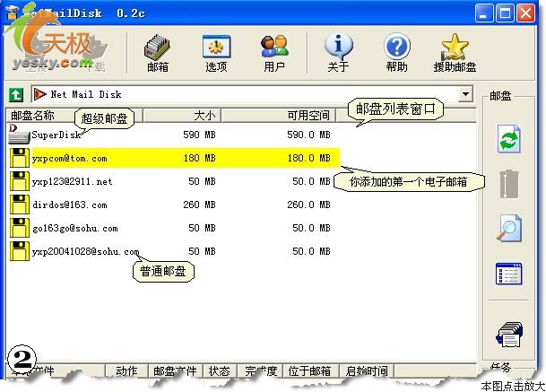This screenshot has width=546, height=392.
Task: Open the 选项 options toolbar icon
Action: 216,53
